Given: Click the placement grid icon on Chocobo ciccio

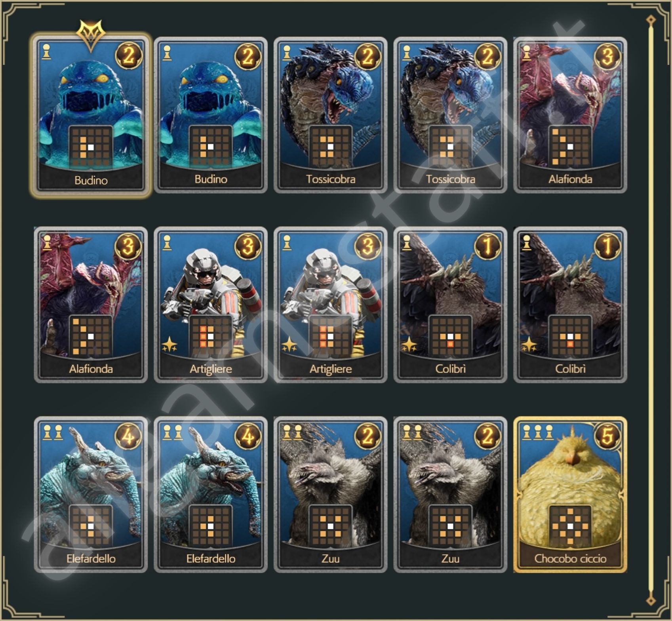Looking at the screenshot, I should (570, 526).
